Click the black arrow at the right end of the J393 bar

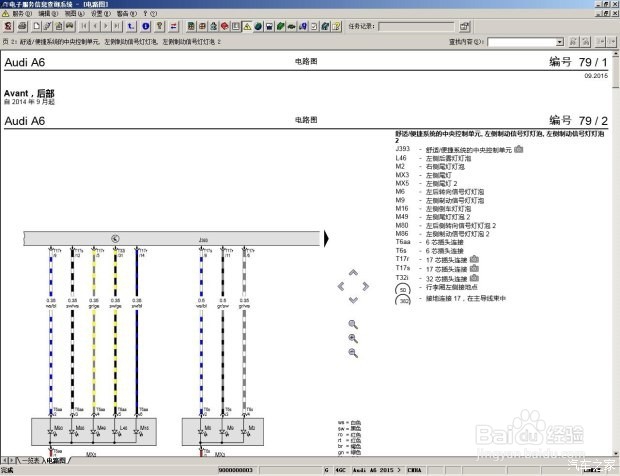[326, 239]
